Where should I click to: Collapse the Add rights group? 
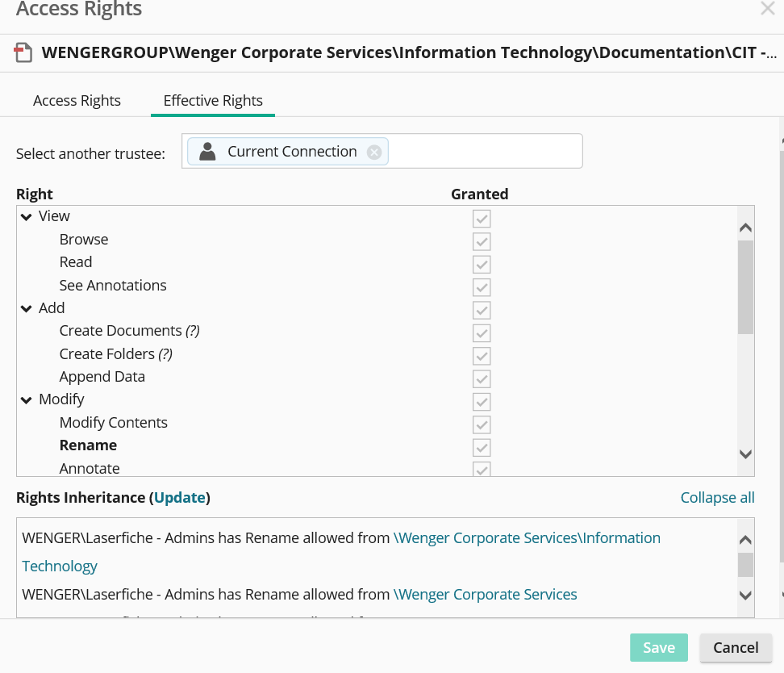coord(27,309)
